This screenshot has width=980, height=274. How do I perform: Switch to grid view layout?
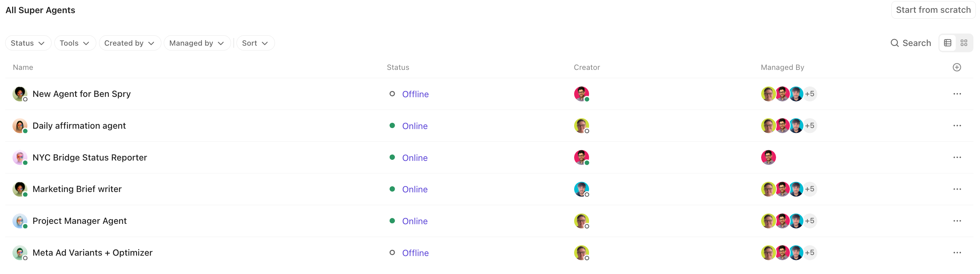964,43
